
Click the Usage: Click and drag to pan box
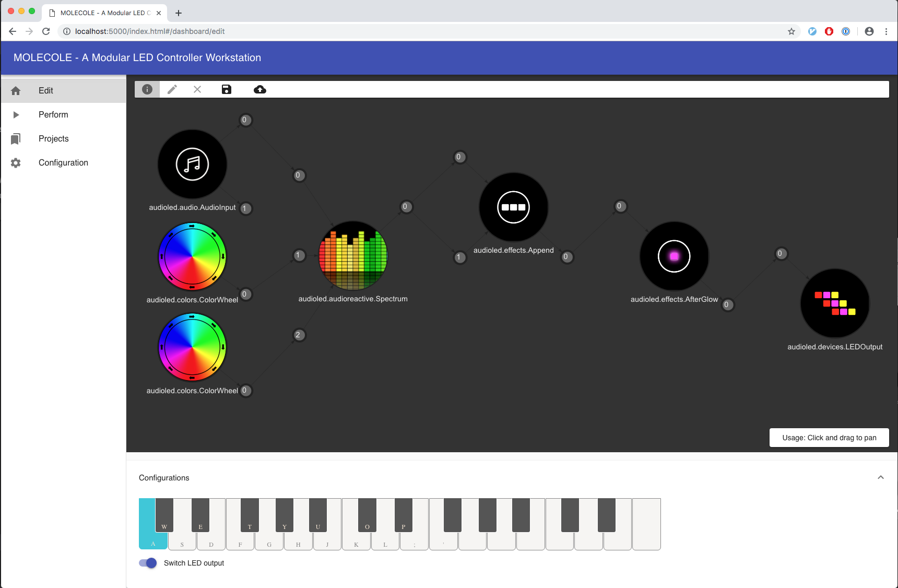[x=829, y=438]
